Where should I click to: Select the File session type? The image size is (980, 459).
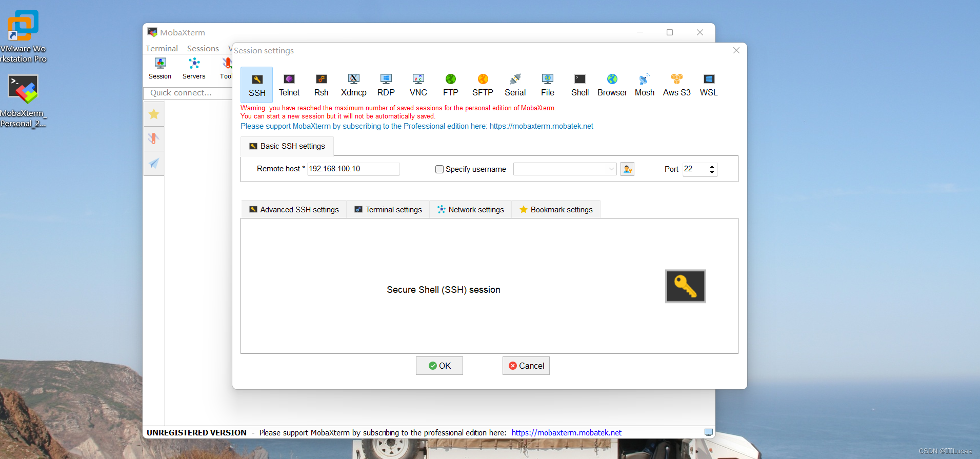point(548,85)
